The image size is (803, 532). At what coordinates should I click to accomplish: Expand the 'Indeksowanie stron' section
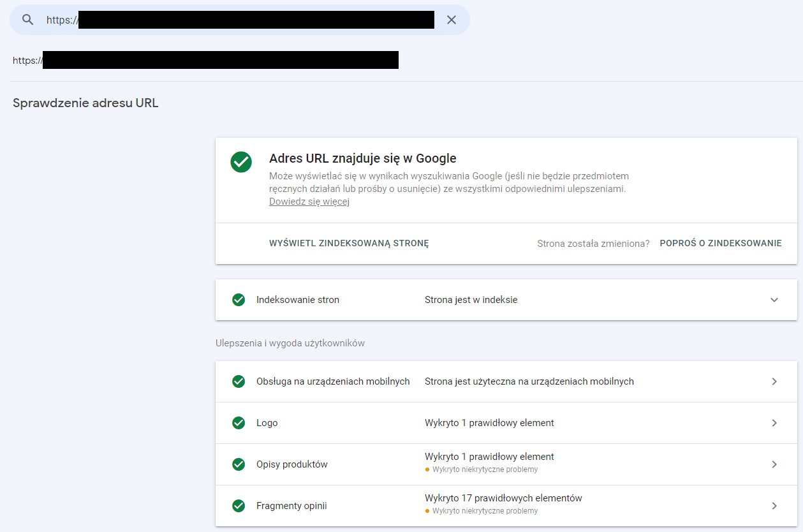[x=774, y=300]
